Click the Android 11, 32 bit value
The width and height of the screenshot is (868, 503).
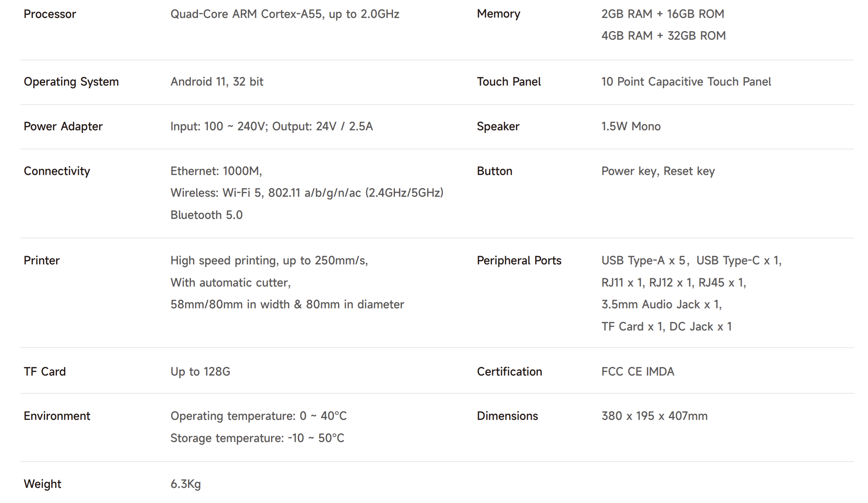coord(217,82)
